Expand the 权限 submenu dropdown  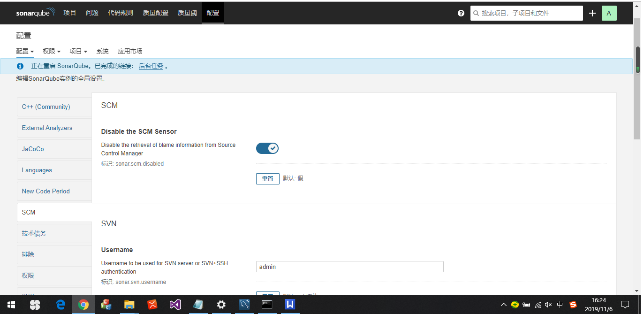click(x=52, y=51)
